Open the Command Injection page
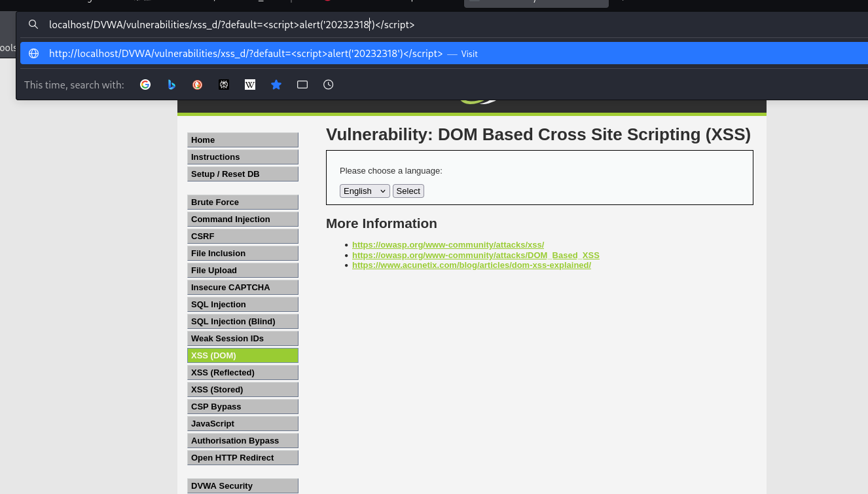 point(243,219)
